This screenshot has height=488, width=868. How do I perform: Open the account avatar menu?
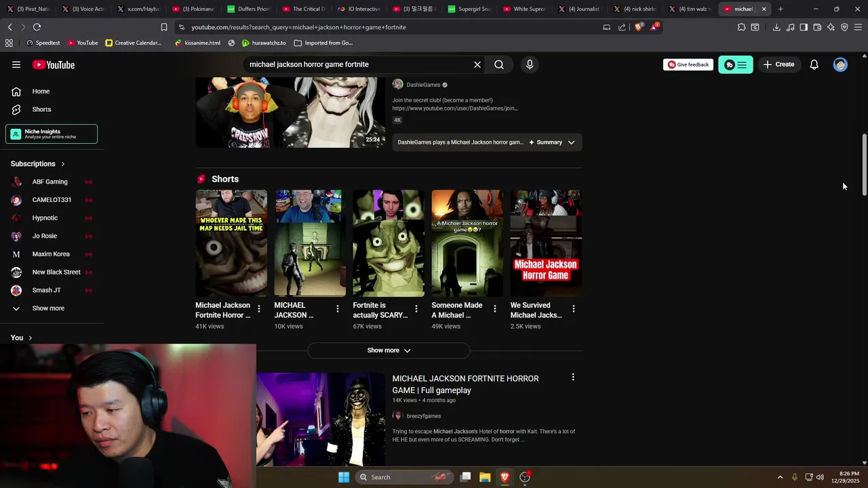(x=840, y=64)
